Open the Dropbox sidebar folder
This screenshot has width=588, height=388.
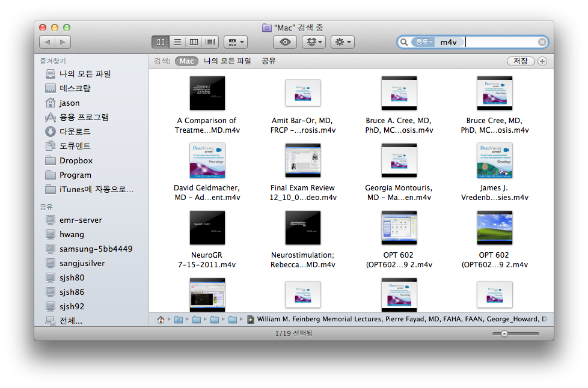[76, 161]
